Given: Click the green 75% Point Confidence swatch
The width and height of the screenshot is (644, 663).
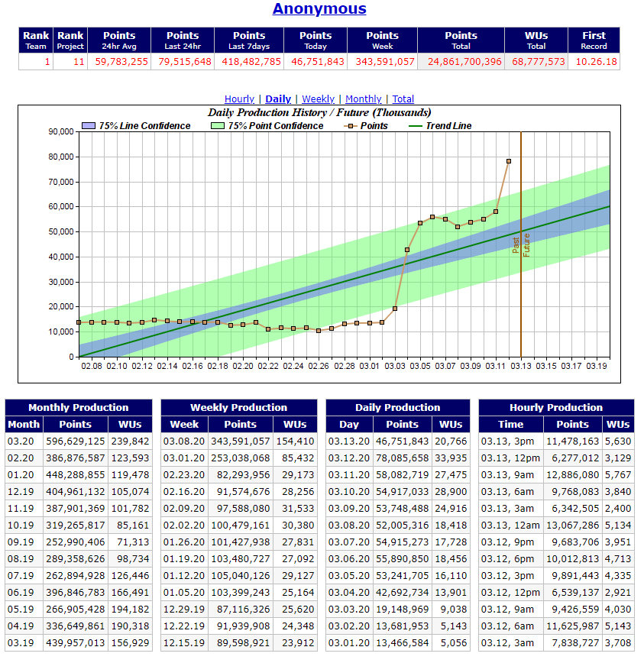Looking at the screenshot, I should tap(218, 125).
